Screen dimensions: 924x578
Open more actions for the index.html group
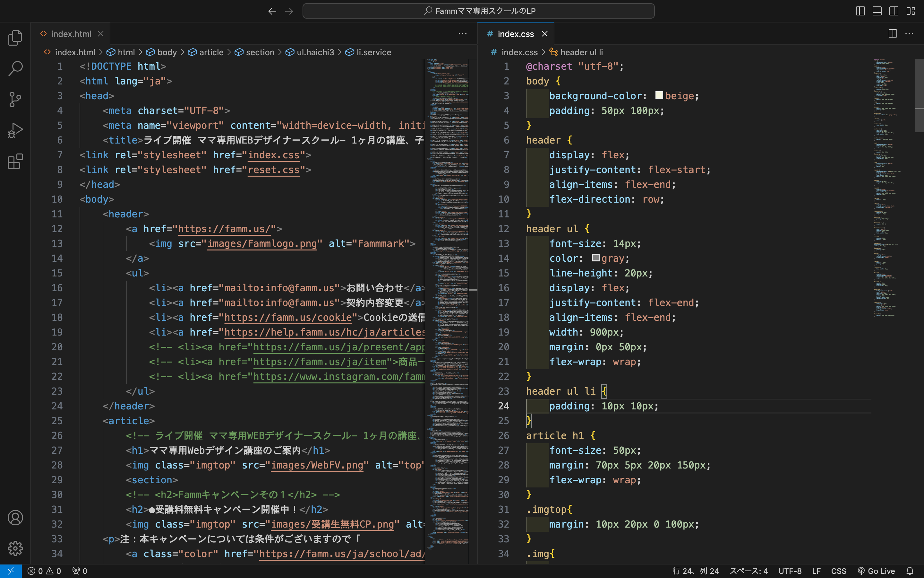(462, 34)
